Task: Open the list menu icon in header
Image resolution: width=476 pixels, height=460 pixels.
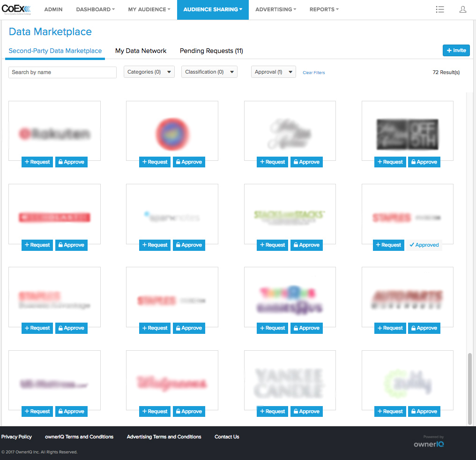Action: pyautogui.click(x=440, y=9)
